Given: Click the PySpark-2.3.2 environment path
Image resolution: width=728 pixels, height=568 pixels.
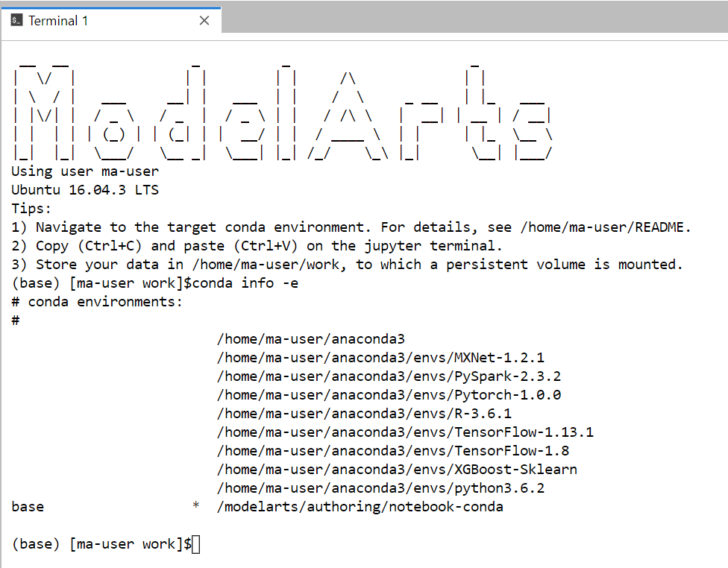Looking at the screenshot, I should 389,376.
